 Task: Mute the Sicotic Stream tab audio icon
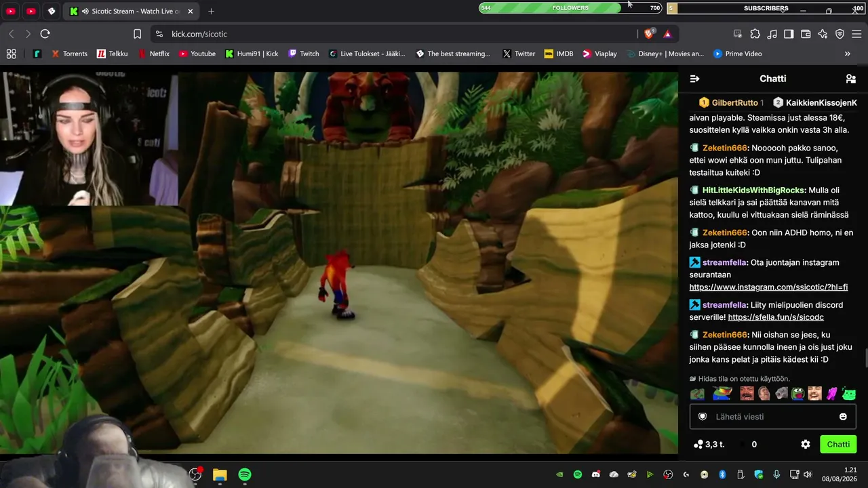point(84,12)
